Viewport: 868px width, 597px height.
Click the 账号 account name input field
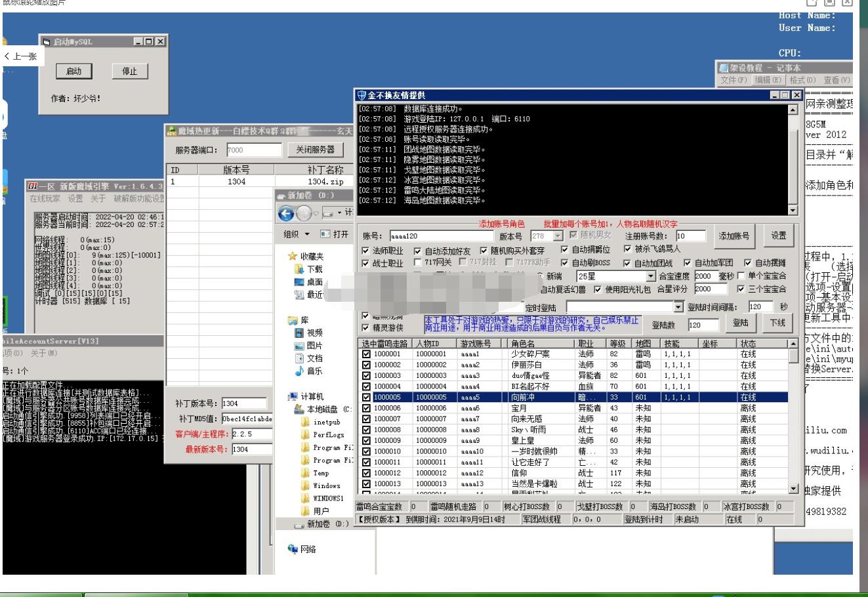point(440,236)
